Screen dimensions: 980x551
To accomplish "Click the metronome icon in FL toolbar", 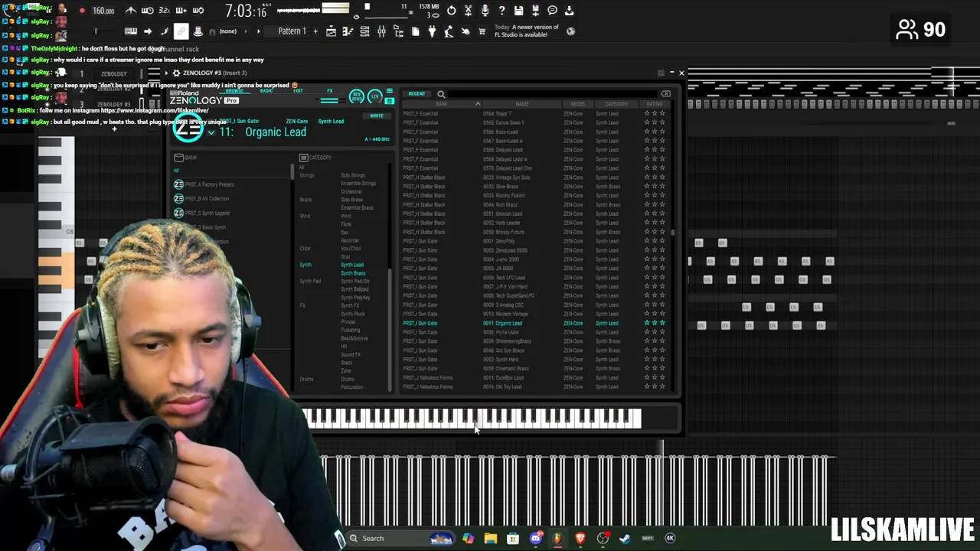I will (131, 11).
